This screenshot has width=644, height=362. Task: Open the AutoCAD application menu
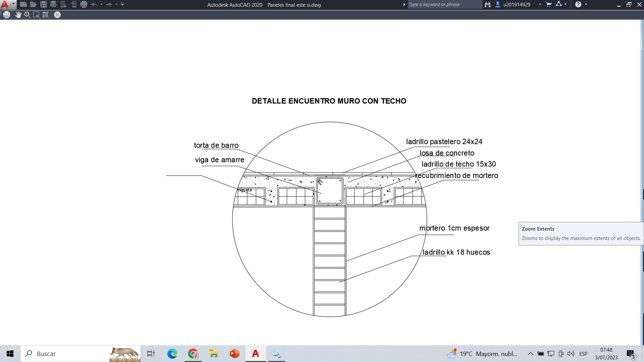pyautogui.click(x=7, y=5)
